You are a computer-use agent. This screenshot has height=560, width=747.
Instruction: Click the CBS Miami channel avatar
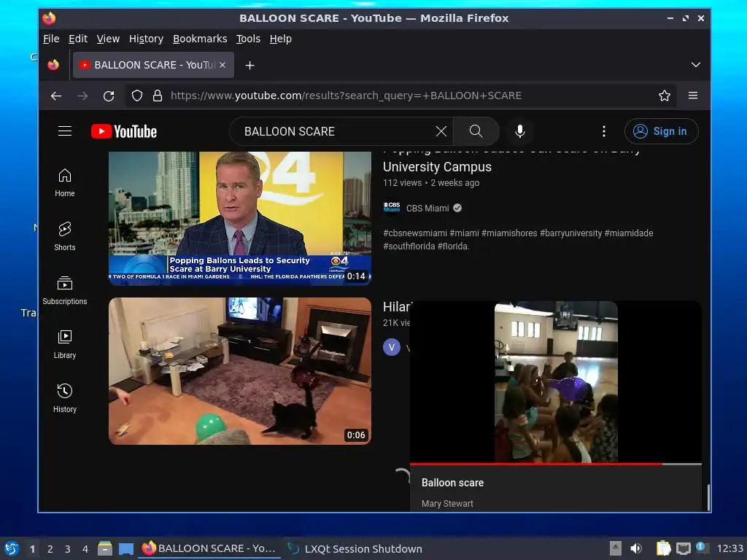pyautogui.click(x=392, y=208)
